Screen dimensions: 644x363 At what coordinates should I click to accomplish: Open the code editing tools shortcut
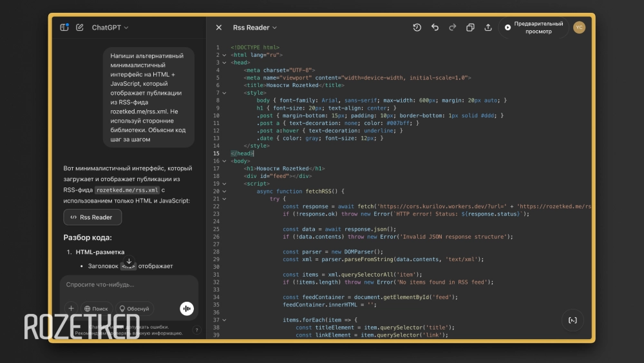573,320
